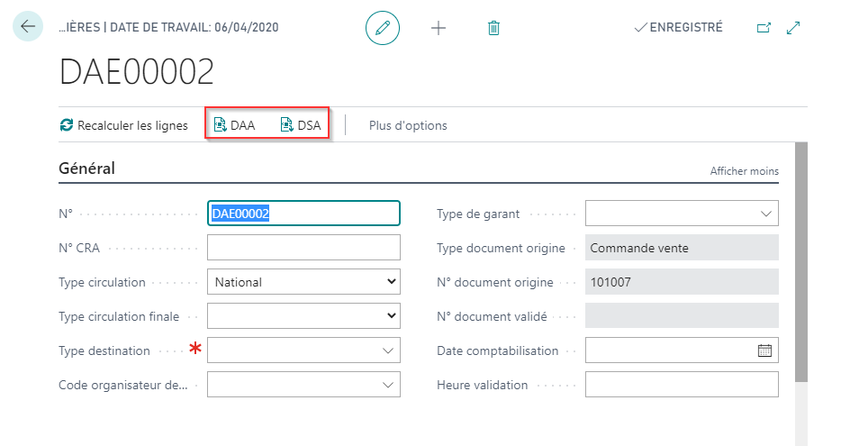Image resolution: width=868 pixels, height=446 pixels.
Task: Click the Heure validation field
Action: coord(682,385)
